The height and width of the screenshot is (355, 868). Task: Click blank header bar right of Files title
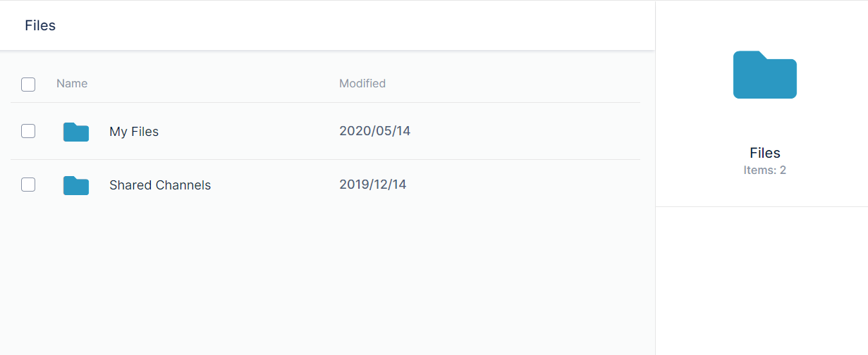[x=353, y=25]
